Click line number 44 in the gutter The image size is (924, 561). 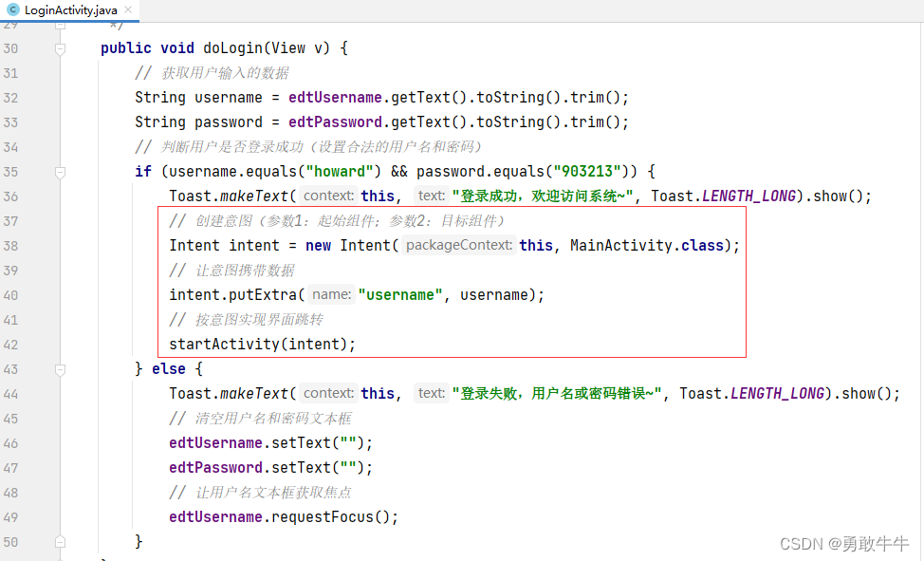click(10, 394)
